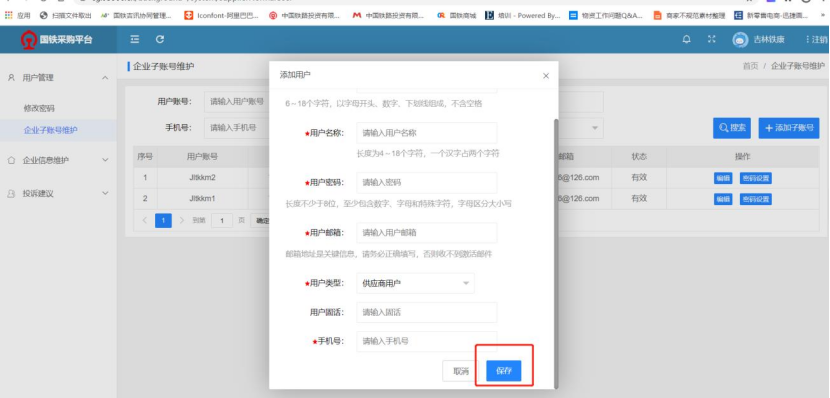Click 编辑 for account Jltkkm1
Image resolution: width=830 pixels, height=398 pixels.
(723, 199)
